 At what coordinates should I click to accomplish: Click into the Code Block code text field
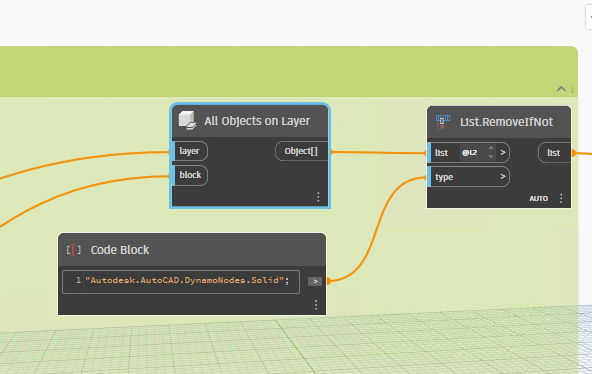coord(181,282)
